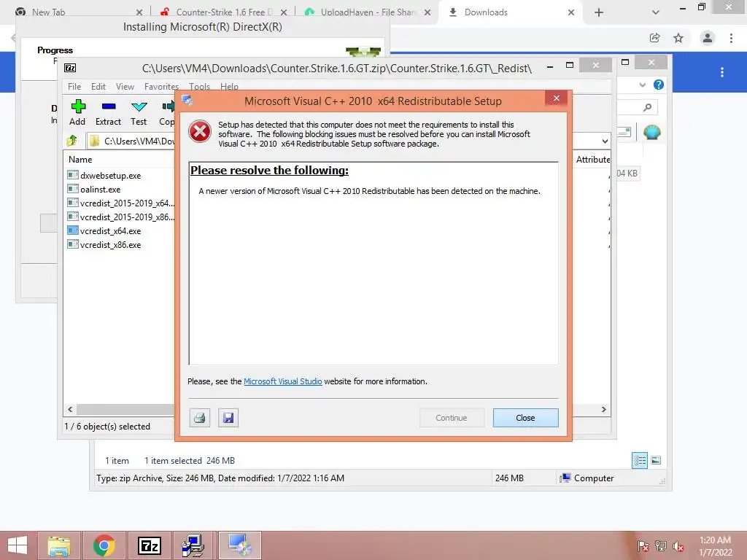Open a new Chrome tab with plus
Screen dimensions: 747x560
pos(599,12)
